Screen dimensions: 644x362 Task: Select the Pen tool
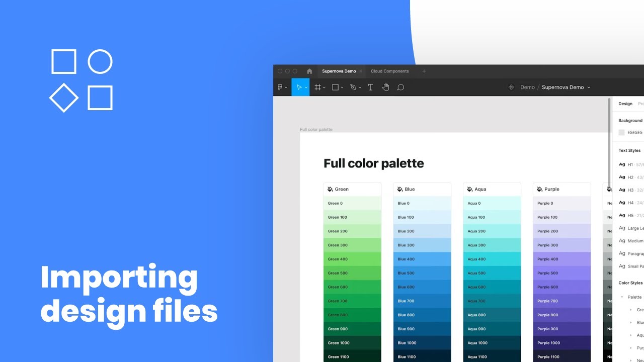pos(353,87)
